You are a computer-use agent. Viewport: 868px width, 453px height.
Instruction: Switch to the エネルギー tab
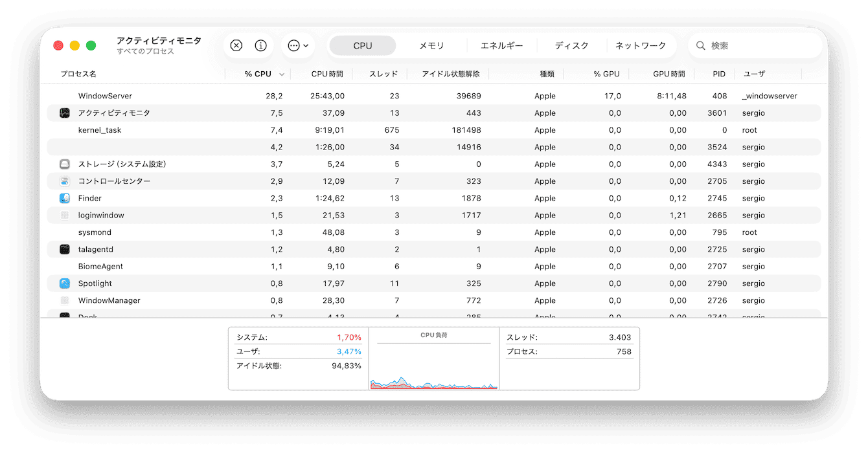[x=502, y=46]
